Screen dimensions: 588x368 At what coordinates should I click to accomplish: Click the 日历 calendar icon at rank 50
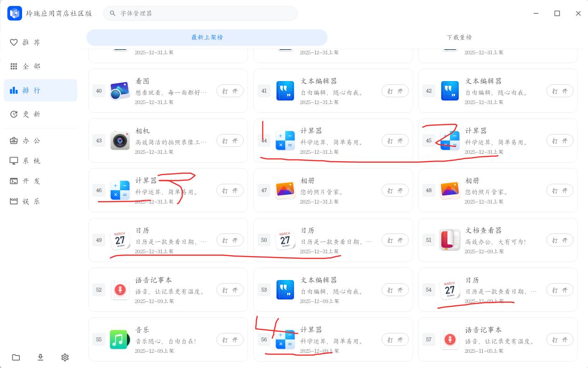coord(285,240)
